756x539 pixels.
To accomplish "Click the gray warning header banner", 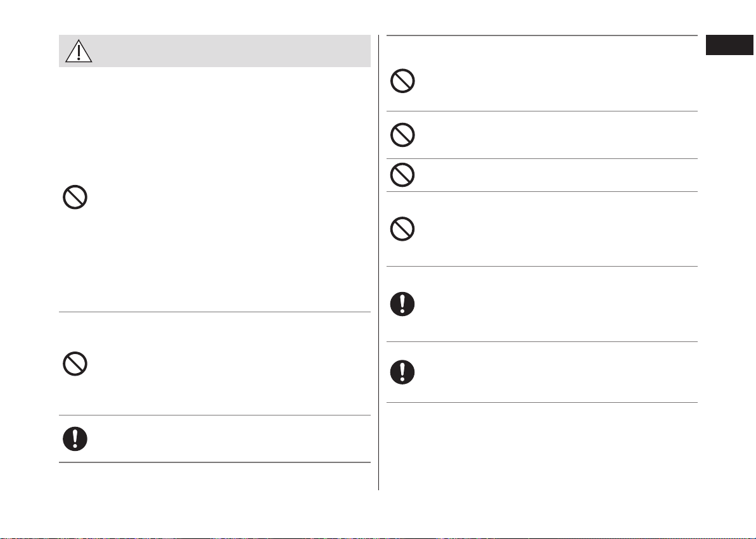I will (x=215, y=51).
